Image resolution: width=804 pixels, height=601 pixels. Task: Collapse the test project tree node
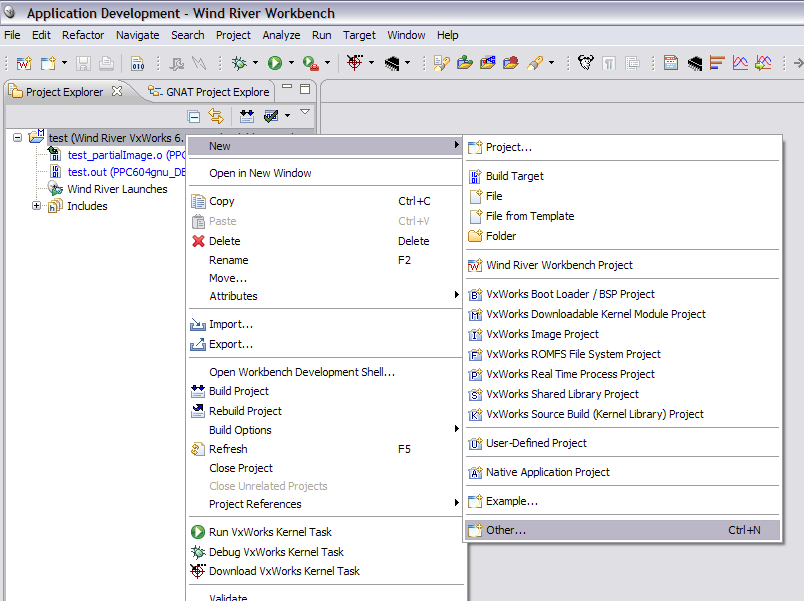click(x=17, y=137)
